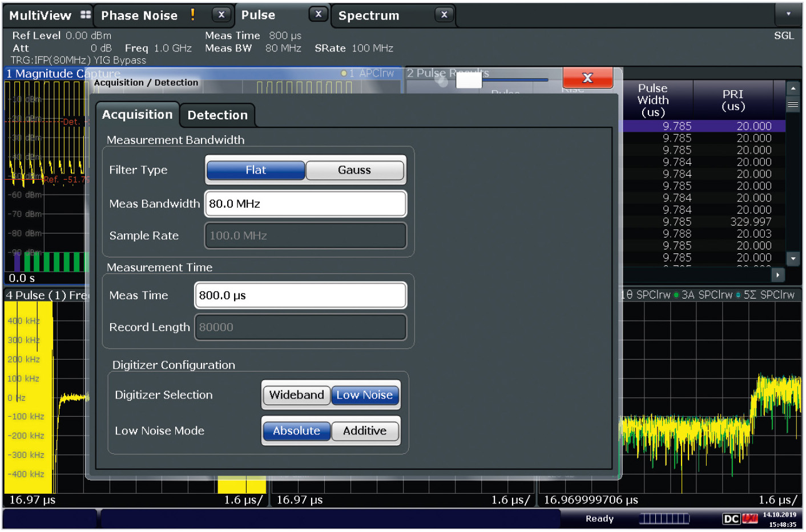806x532 pixels.
Task: Click the red status icon next to DC
Action: click(750, 519)
